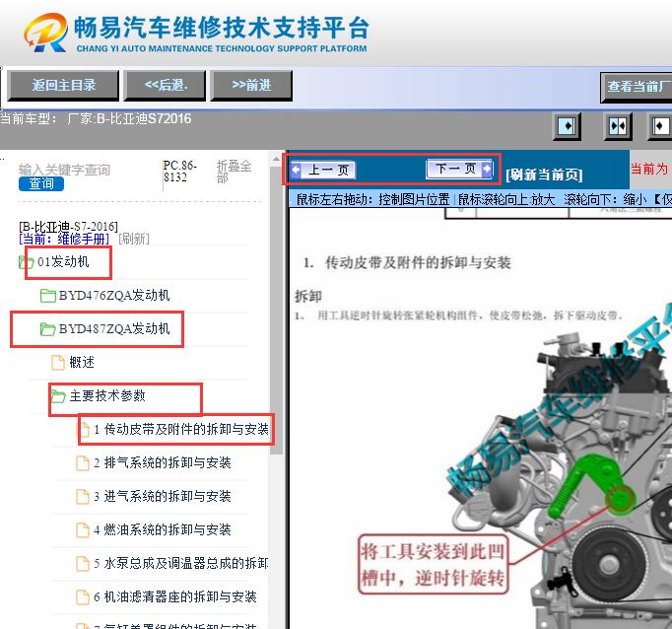Viewport: 672px width, 629px height.
Task: Click the 返回主目录 button
Action: pyautogui.click(x=63, y=86)
